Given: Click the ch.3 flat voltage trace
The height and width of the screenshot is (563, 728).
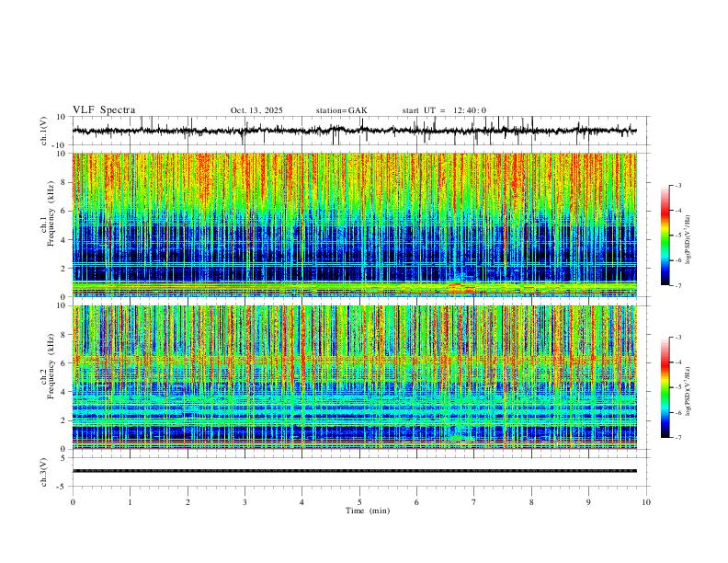Looking at the screenshot, I should click(355, 471).
